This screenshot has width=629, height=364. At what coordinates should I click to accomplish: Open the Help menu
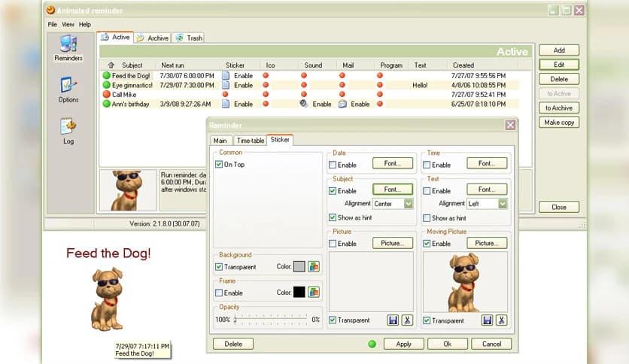point(84,25)
